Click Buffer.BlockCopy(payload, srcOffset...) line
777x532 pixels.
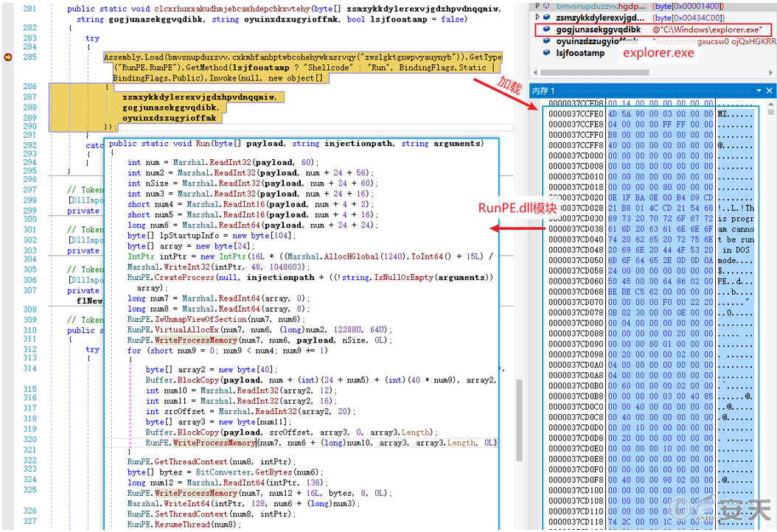tap(292, 433)
